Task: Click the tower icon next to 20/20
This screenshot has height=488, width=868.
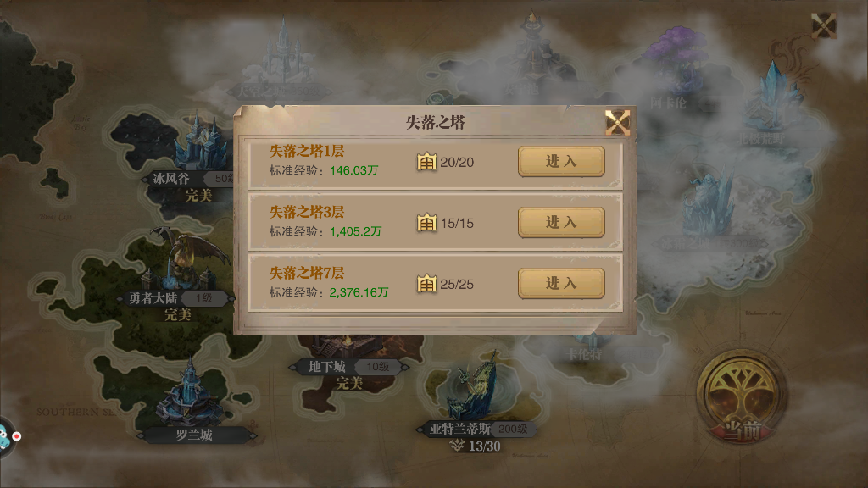Action: (427, 162)
